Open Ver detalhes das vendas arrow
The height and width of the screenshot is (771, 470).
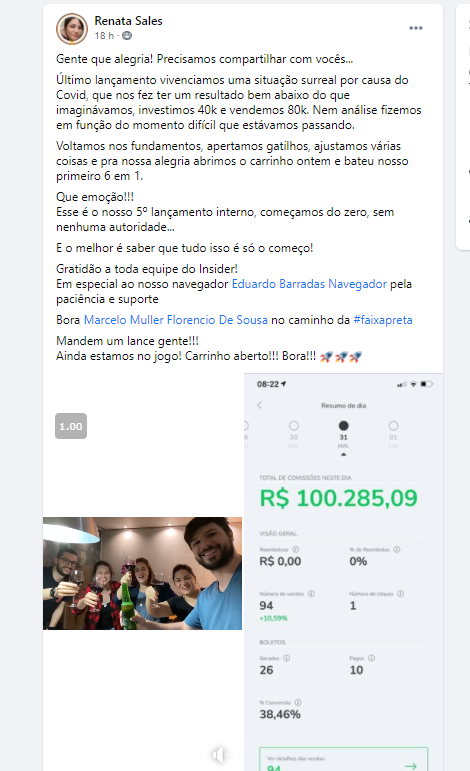(411, 766)
